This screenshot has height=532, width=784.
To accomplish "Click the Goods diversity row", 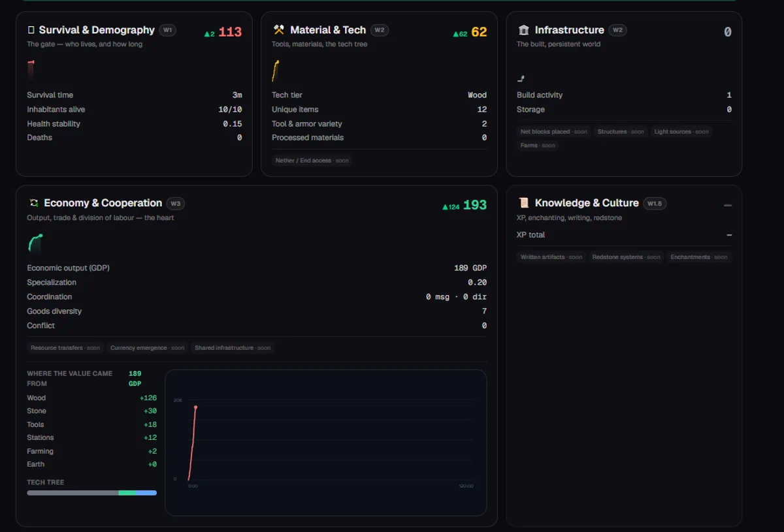I will click(257, 311).
